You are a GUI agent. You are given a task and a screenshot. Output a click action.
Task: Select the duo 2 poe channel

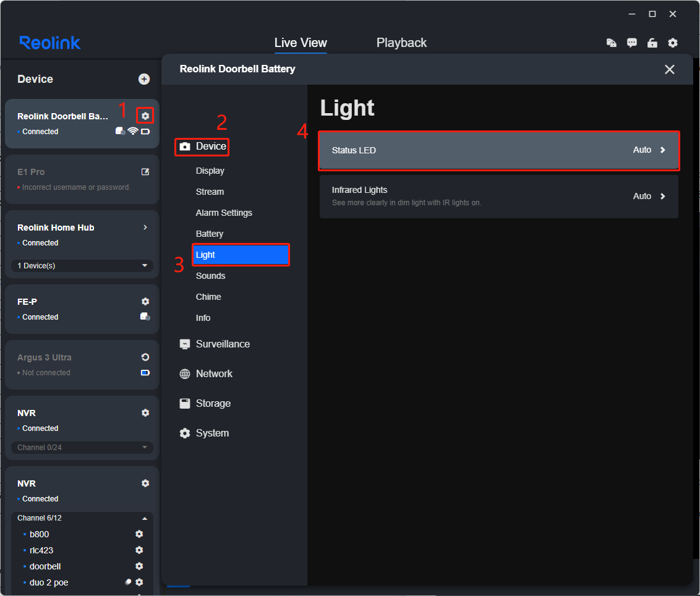(49, 582)
